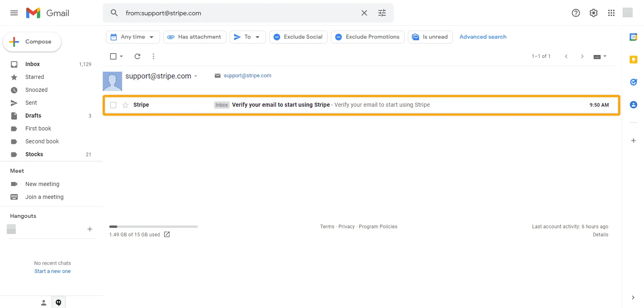This screenshot has width=644, height=308.
Task: Go to the Stocks label
Action: pyautogui.click(x=34, y=154)
